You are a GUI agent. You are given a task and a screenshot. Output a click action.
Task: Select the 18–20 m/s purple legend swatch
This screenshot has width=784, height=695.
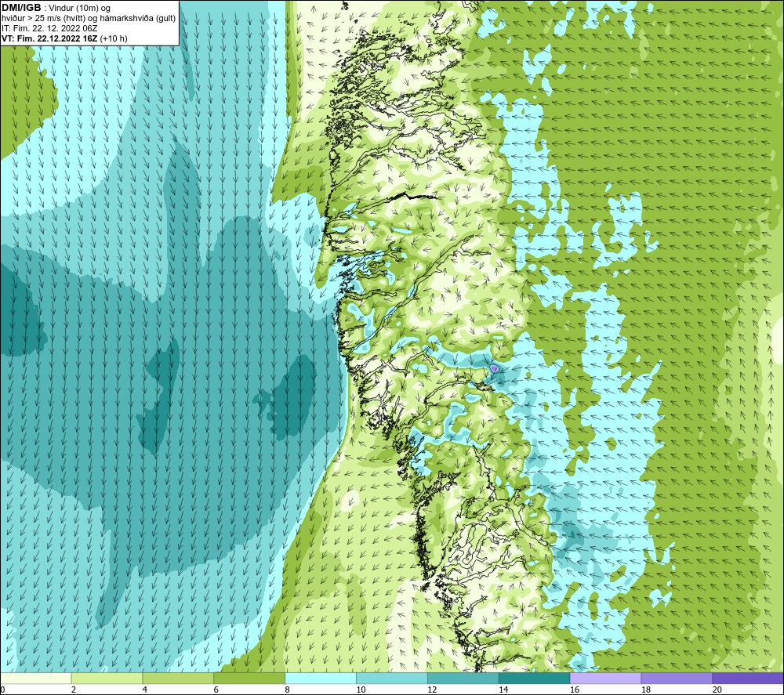tap(677, 678)
